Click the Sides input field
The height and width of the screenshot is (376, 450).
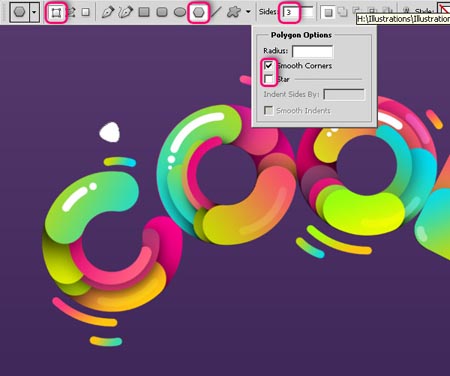coord(298,13)
